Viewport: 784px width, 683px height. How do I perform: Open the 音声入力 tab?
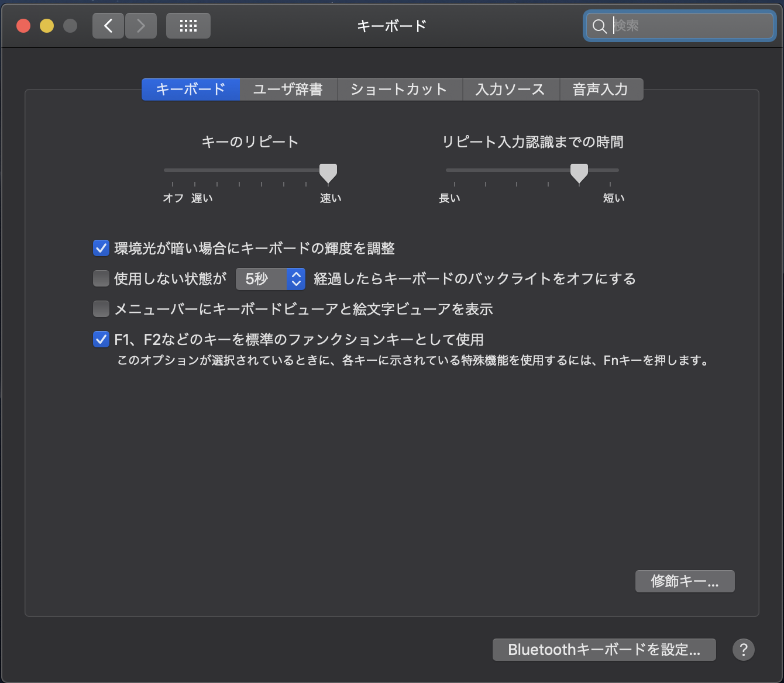coord(601,89)
